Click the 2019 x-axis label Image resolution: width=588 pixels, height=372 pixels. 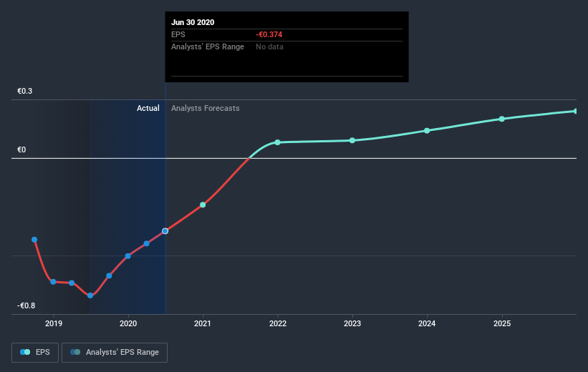[x=54, y=323]
